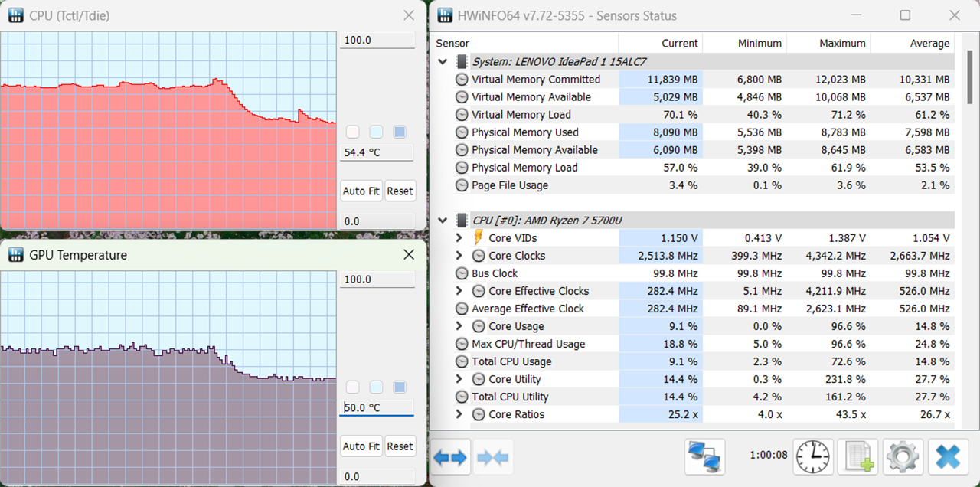Click the Virtual Memory Committed sensor icon
Viewport: 980px width, 487px height.
point(462,80)
